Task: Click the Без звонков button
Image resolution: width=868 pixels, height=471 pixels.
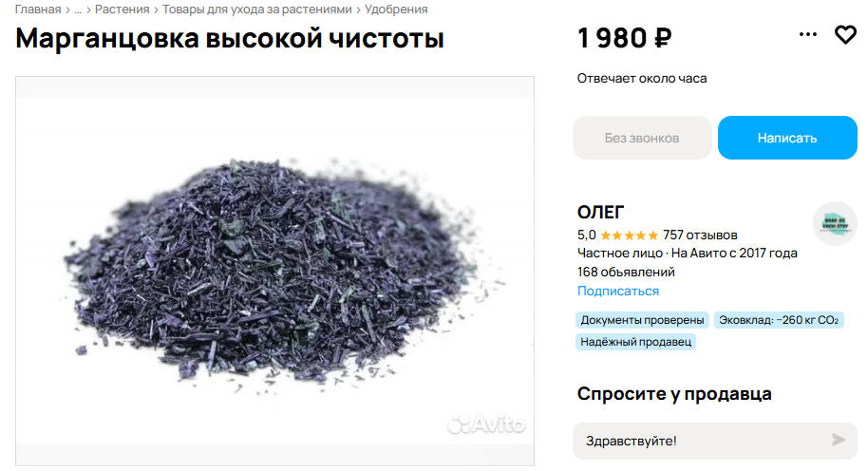Action: click(x=642, y=138)
